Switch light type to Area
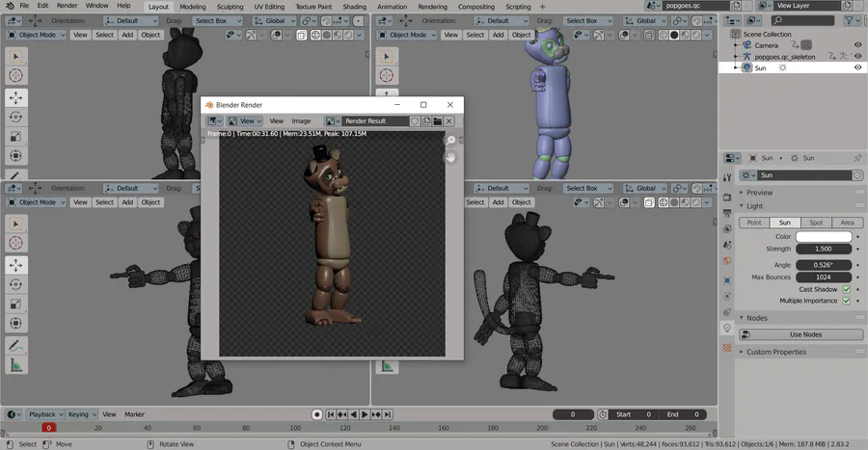This screenshot has height=450, width=868. pos(848,223)
